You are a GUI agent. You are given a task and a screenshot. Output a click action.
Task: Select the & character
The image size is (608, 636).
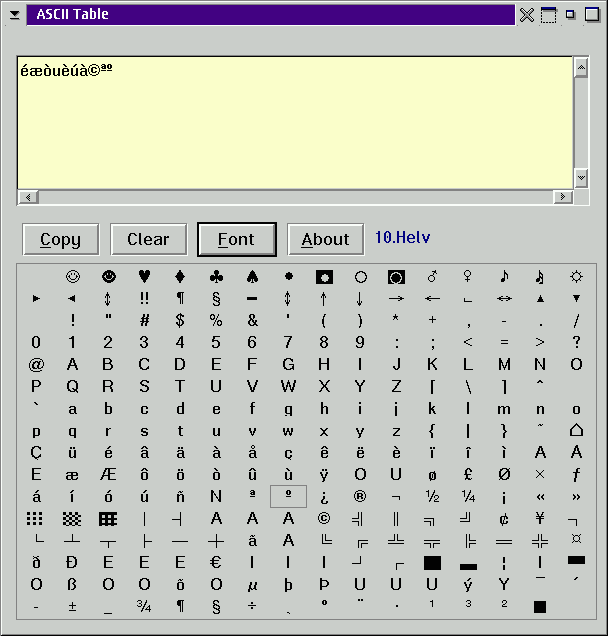[x=252, y=320]
